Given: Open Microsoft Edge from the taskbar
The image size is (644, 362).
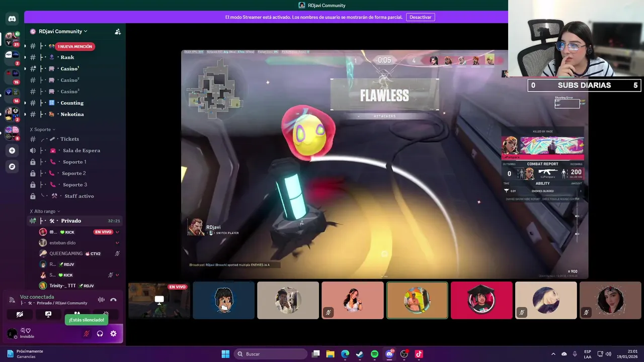Looking at the screenshot, I should tap(345, 354).
